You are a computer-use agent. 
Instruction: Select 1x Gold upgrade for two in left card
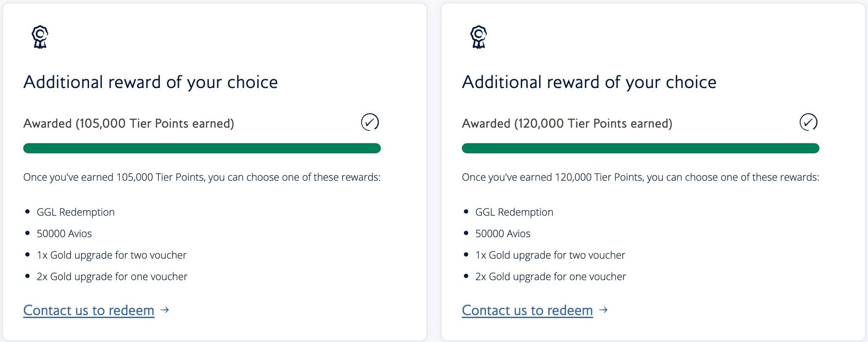coord(112,255)
